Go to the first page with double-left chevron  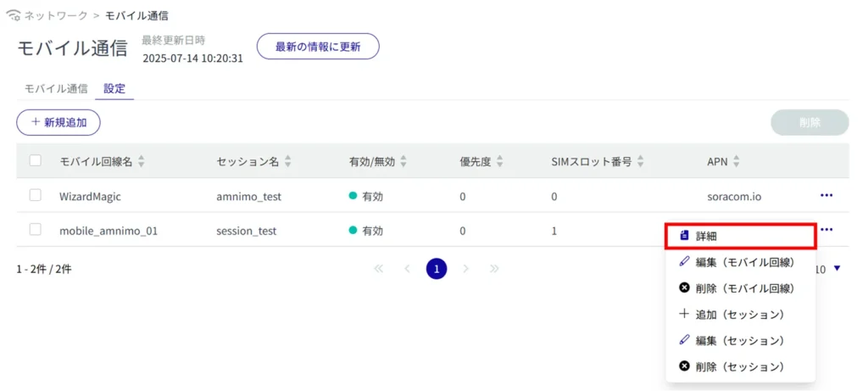pyautogui.click(x=379, y=269)
